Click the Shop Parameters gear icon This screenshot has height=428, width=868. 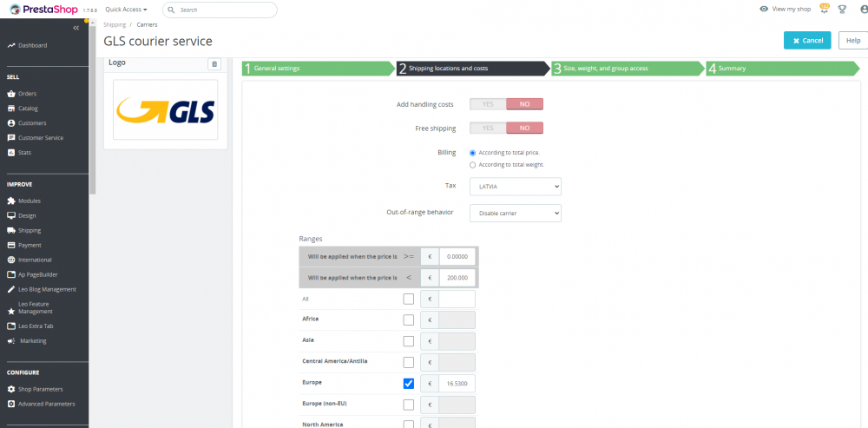11,389
